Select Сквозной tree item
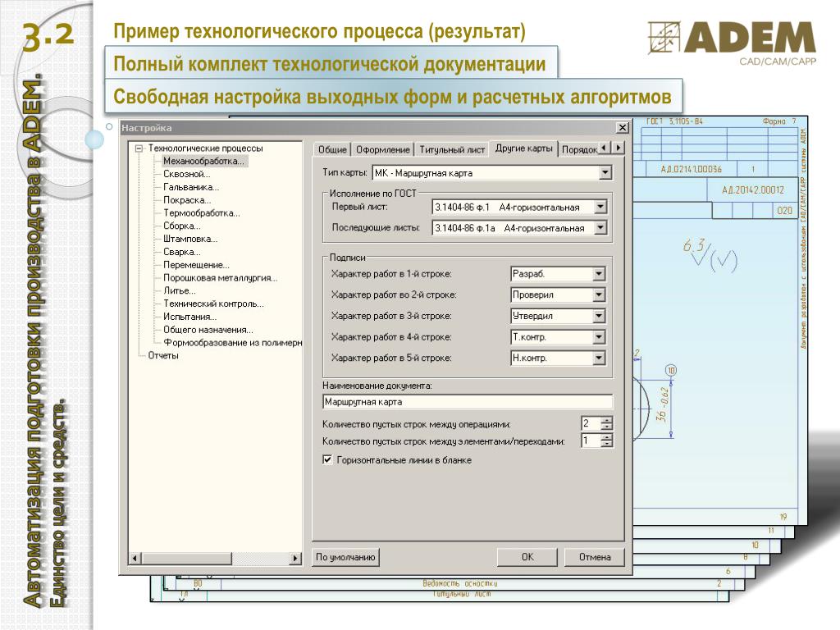 pos(186,174)
